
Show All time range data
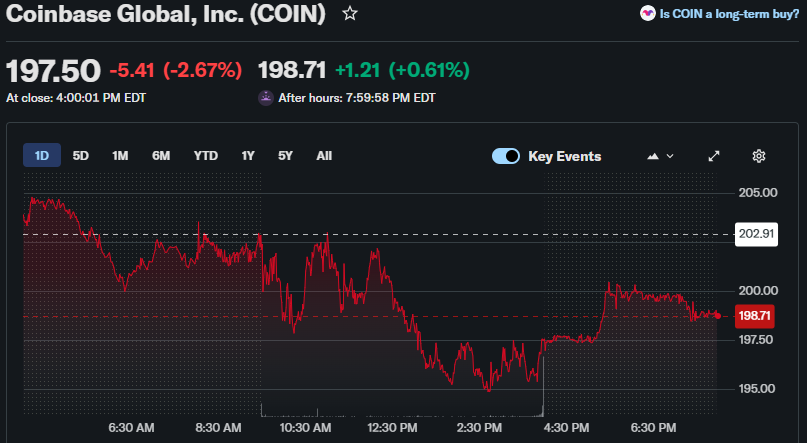tap(324, 156)
